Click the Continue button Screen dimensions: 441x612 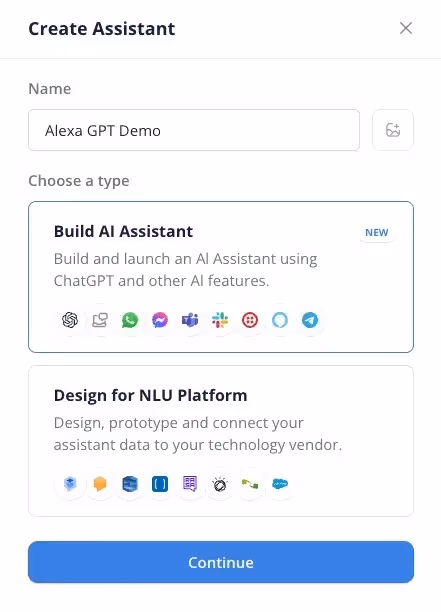click(221, 562)
